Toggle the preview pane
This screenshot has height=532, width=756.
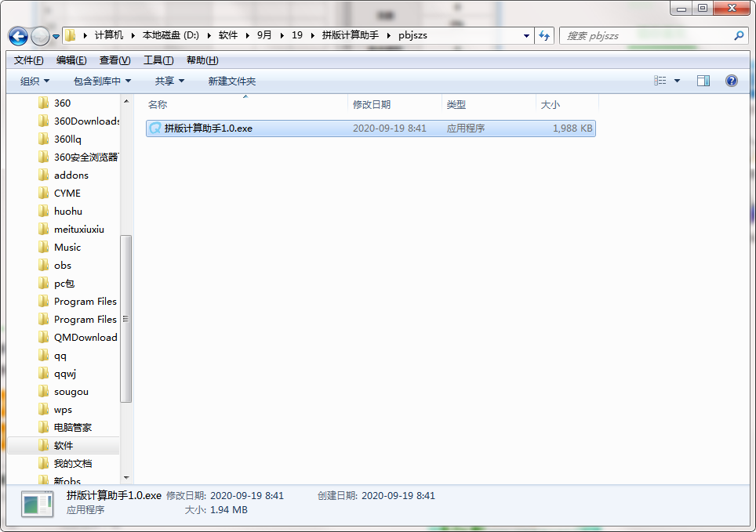(703, 81)
